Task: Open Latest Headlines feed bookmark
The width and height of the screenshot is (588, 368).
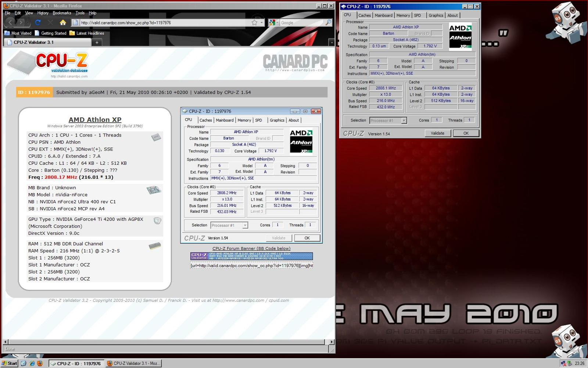Action: pos(87,33)
